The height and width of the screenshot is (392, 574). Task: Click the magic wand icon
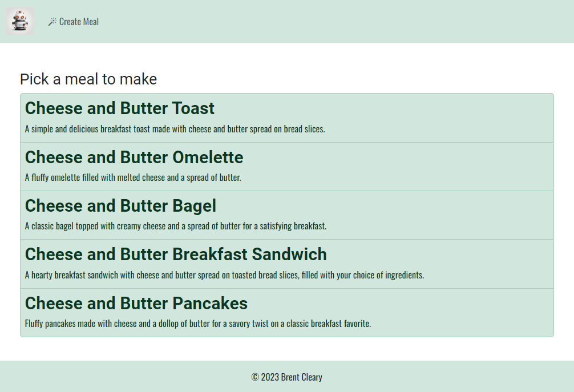(x=52, y=22)
